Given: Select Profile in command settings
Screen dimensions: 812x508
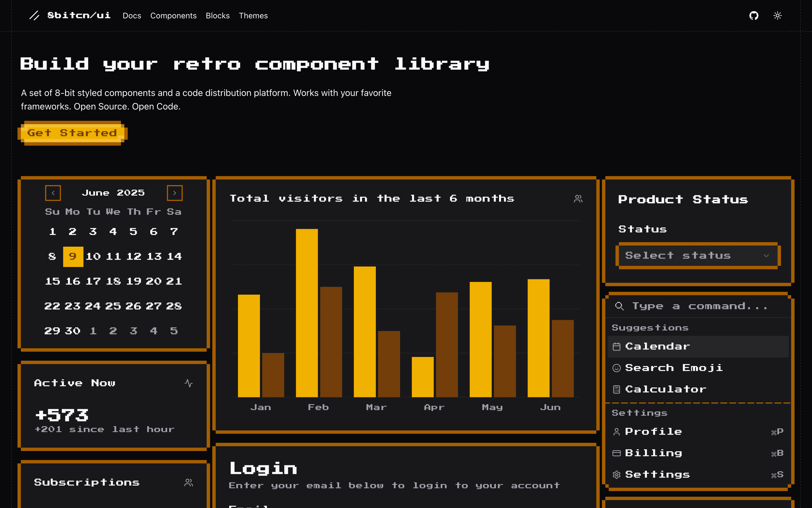Looking at the screenshot, I should (x=698, y=432).
